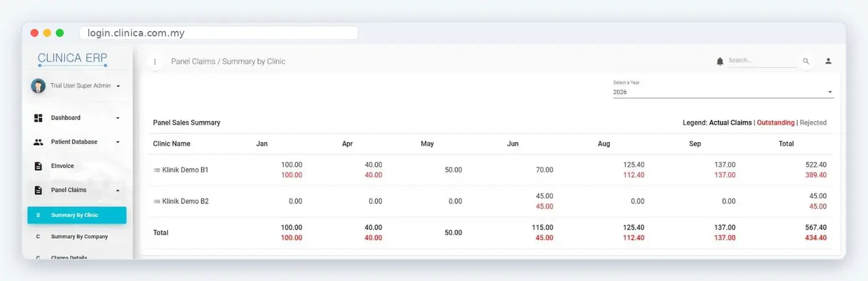Image resolution: width=868 pixels, height=281 pixels.
Task: Open the Dashboard sidebar menu
Action: click(x=77, y=118)
